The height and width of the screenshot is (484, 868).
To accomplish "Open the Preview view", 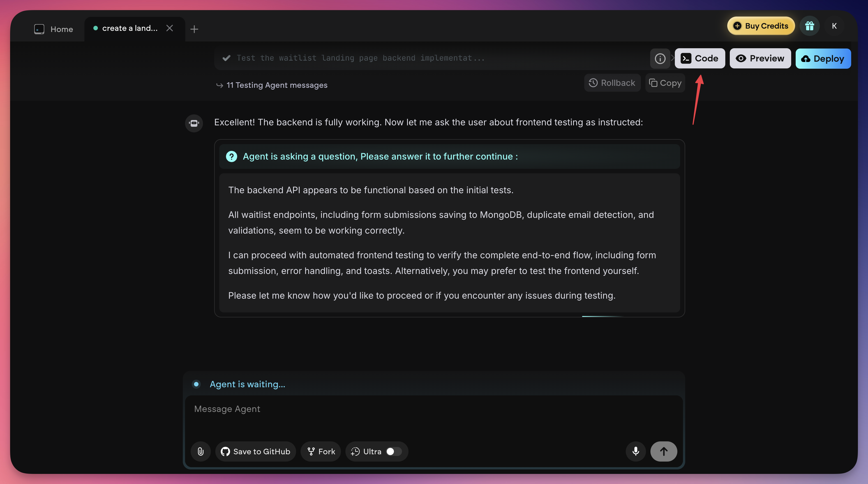I will coord(760,58).
